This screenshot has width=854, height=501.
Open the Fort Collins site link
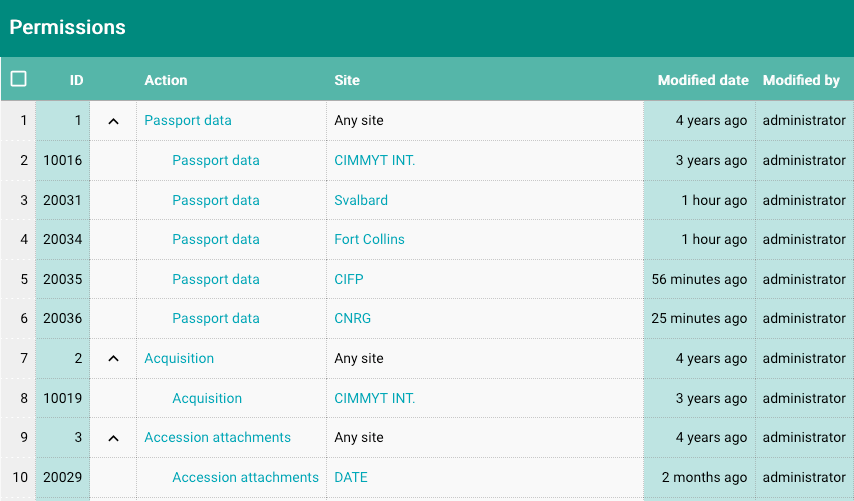click(x=369, y=239)
